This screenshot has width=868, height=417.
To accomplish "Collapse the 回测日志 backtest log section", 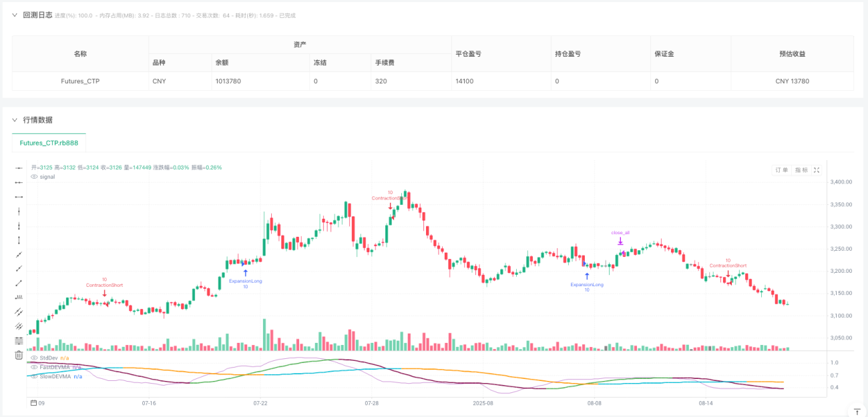I will [15, 15].
